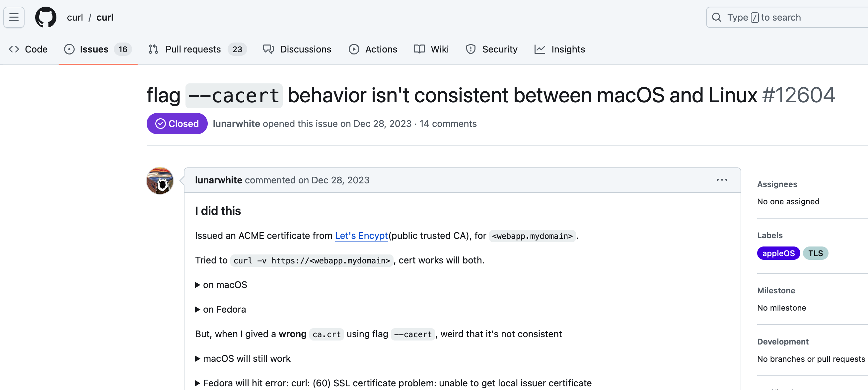
Task: Click the Actions play icon
Action: 354,49
